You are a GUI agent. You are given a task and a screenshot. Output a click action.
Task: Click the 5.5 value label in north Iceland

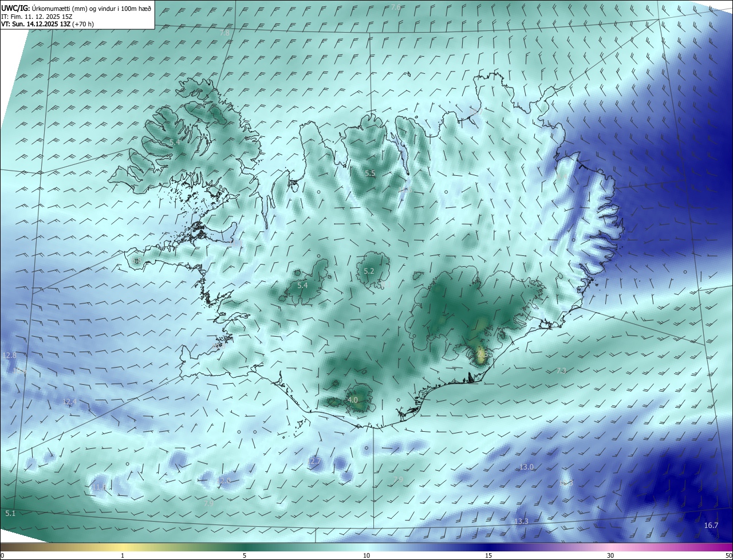pos(370,173)
